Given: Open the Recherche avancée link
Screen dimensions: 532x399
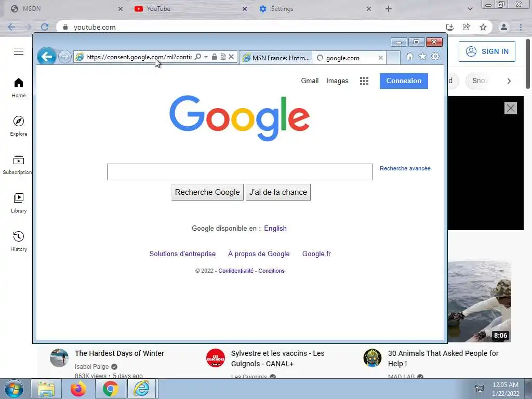Looking at the screenshot, I should 405,169.
